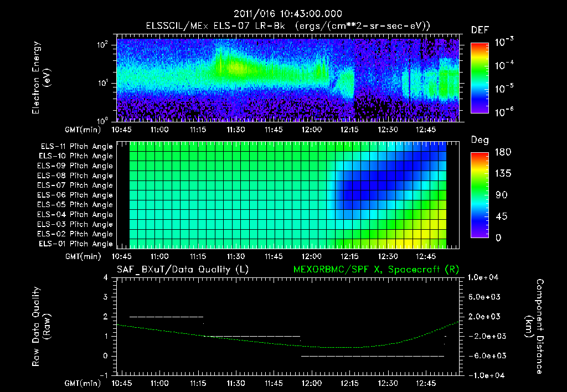Click the ELS-04 Pitch Angle row label
Image resolution: width=567 pixels, height=392 pixels.
[x=75, y=214]
